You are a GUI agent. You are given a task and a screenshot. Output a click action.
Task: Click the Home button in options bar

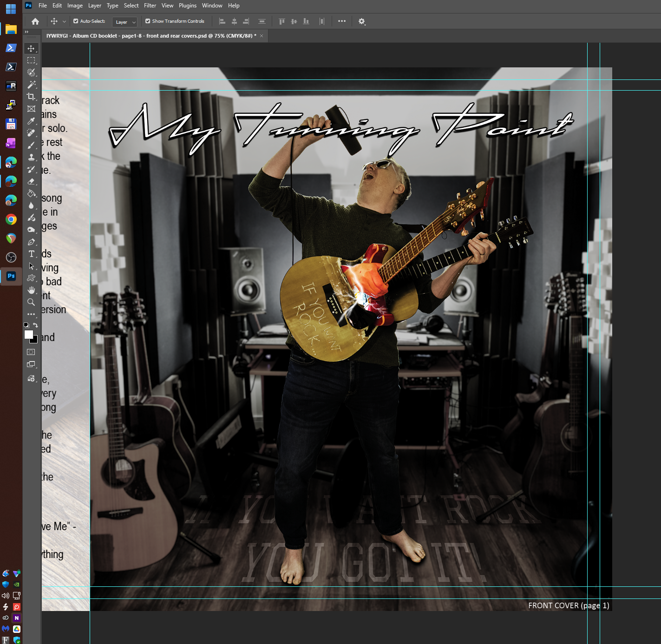35,21
